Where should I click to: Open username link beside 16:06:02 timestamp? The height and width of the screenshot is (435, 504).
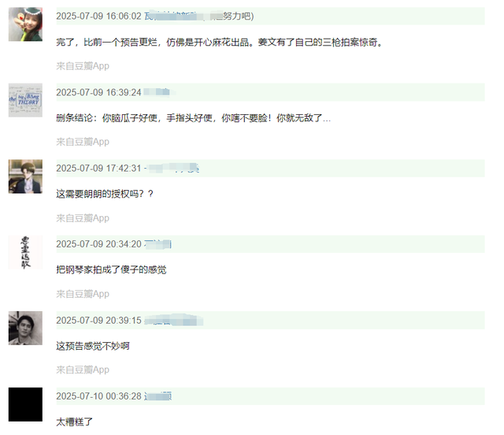tap(199, 16)
